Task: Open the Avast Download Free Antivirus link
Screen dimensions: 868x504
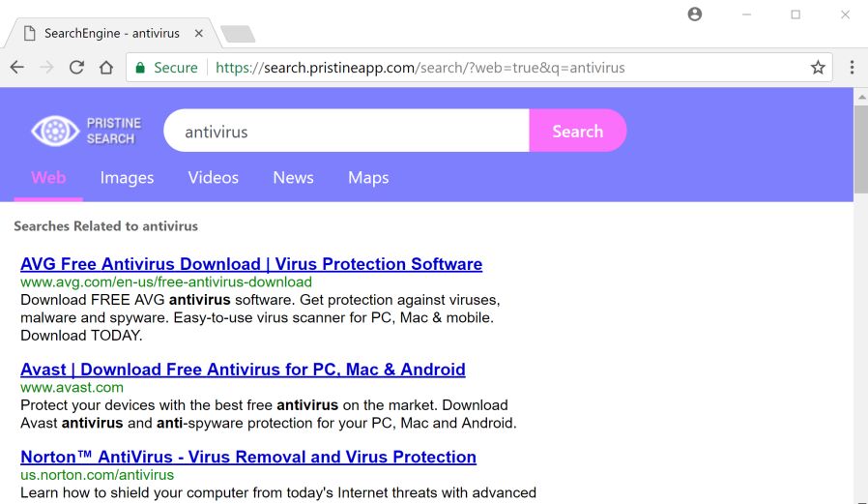Action: click(x=243, y=370)
